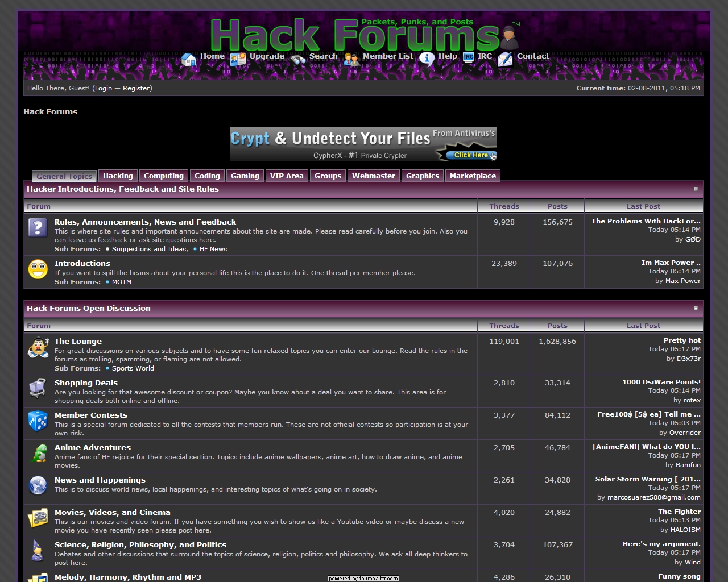Click the hacker mascot figure beside logo

(x=509, y=38)
